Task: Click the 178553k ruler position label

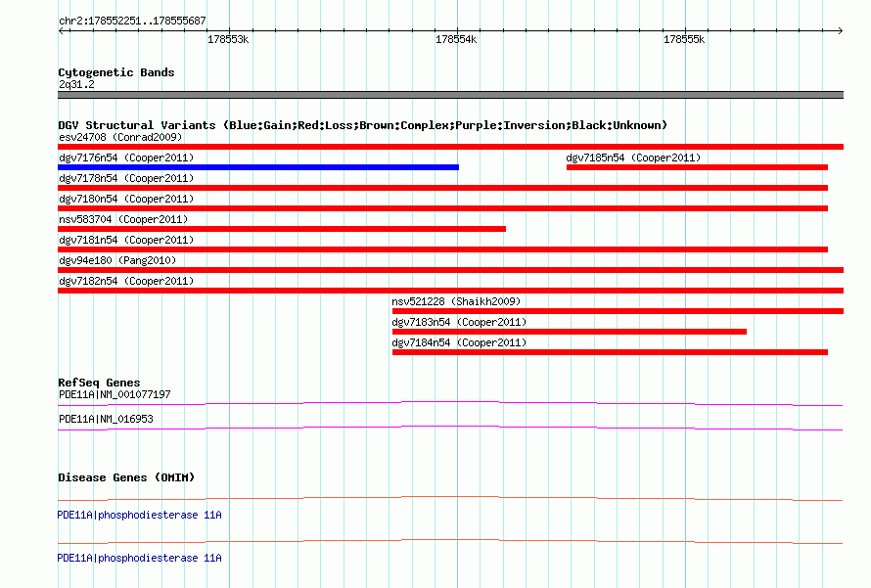Action: 228,40
